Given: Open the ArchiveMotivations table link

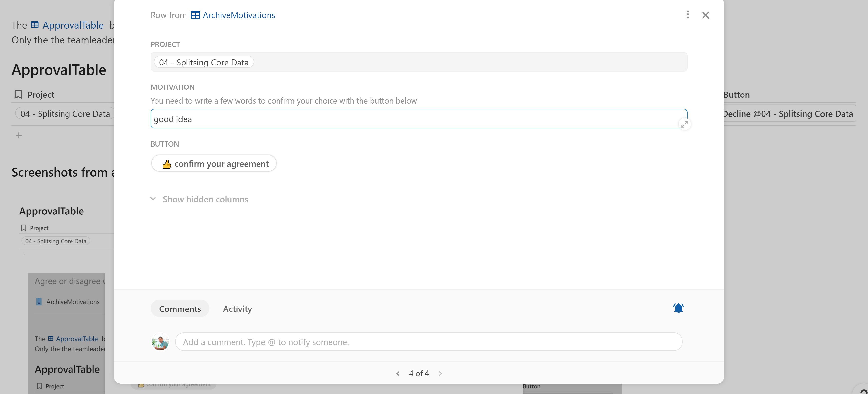Looking at the screenshot, I should 238,15.
